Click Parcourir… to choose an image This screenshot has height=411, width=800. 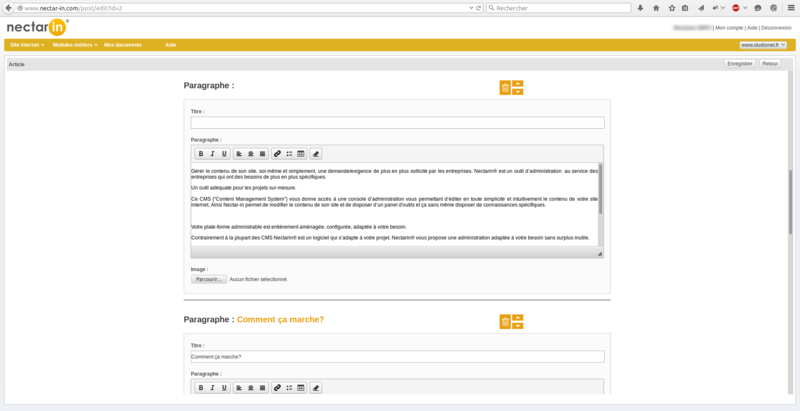click(x=209, y=279)
